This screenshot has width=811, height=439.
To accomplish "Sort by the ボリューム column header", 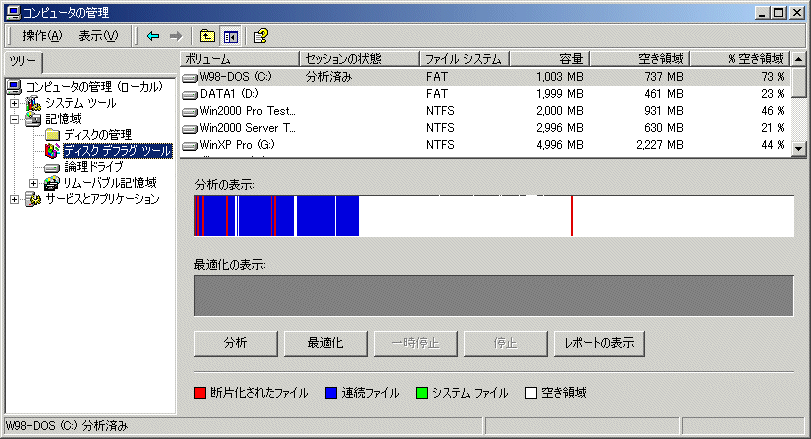I will (x=239, y=59).
